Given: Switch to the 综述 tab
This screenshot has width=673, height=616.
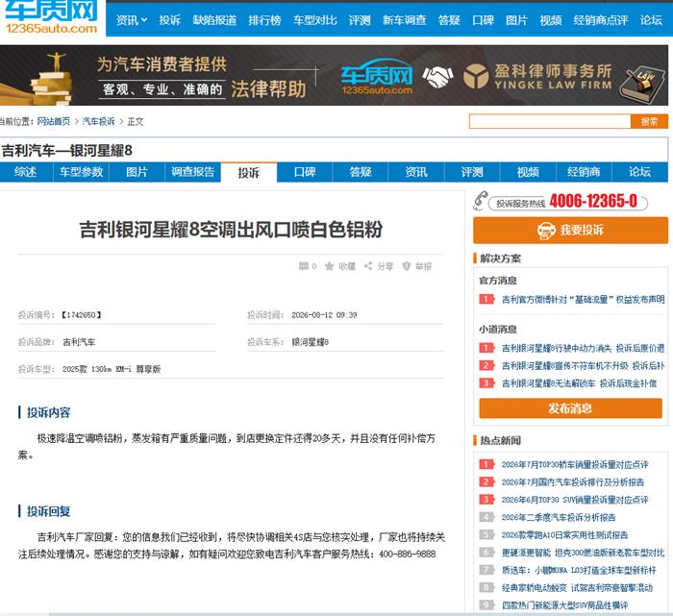Looking at the screenshot, I should 26,172.
